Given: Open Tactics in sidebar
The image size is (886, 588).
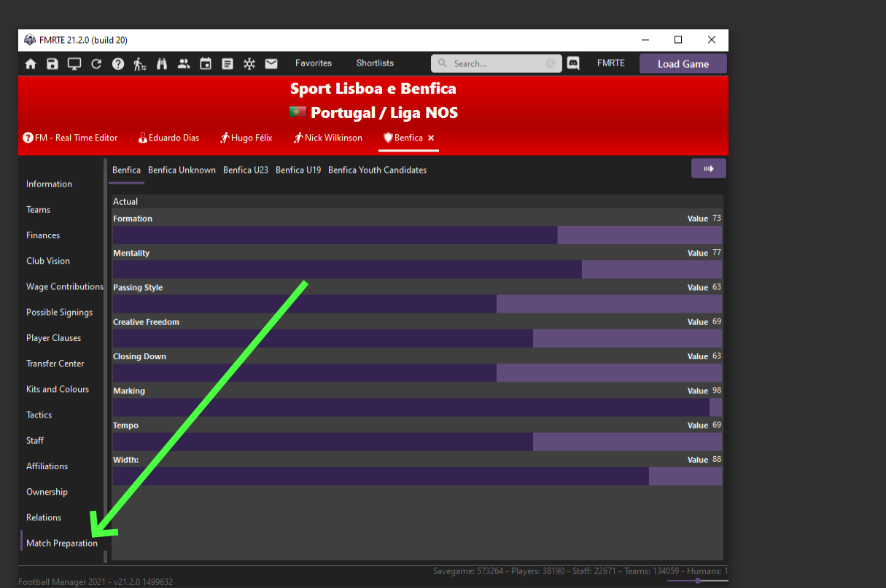Looking at the screenshot, I should [39, 415].
